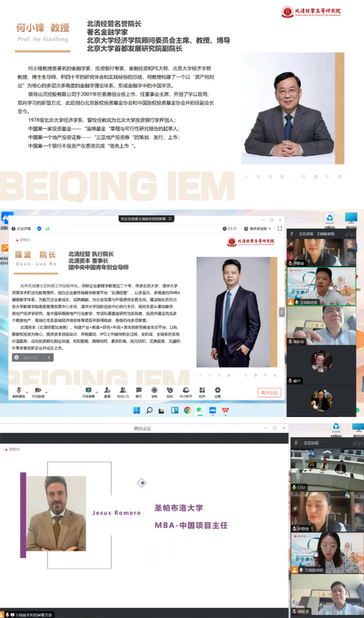This screenshot has width=364, height=618.
Task: Click the taskbar search magnifier icon
Action: pos(149,411)
